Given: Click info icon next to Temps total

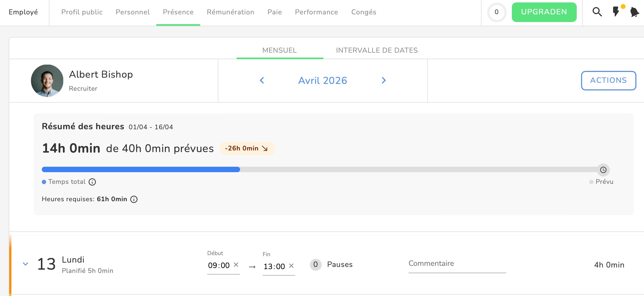Looking at the screenshot, I should (x=92, y=182).
